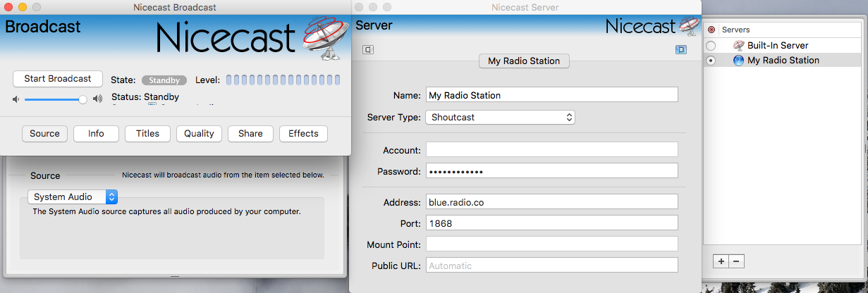Toggle the right drawer icon in Server window
The height and width of the screenshot is (293, 868).
[x=680, y=49]
